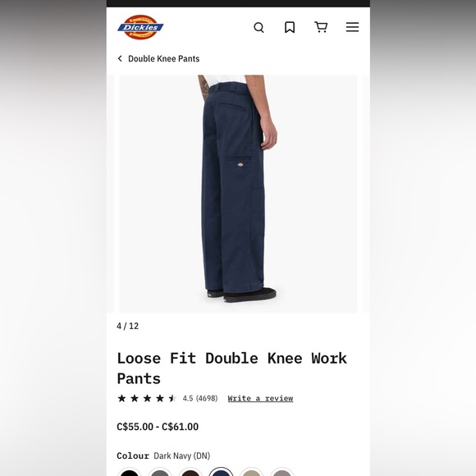Go to Double Knee Pants category
Screen dimensions: 476x476
[163, 58]
